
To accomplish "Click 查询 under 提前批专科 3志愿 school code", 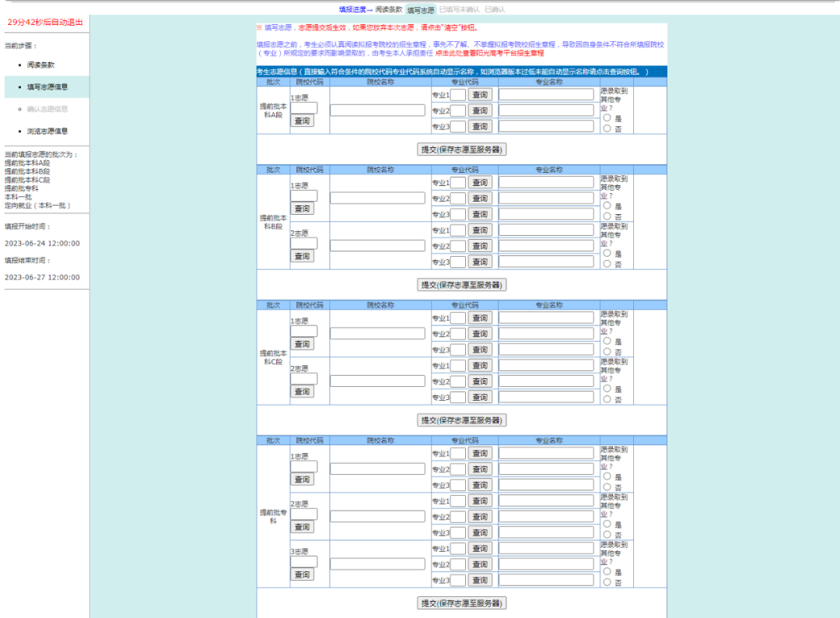I will (302, 574).
